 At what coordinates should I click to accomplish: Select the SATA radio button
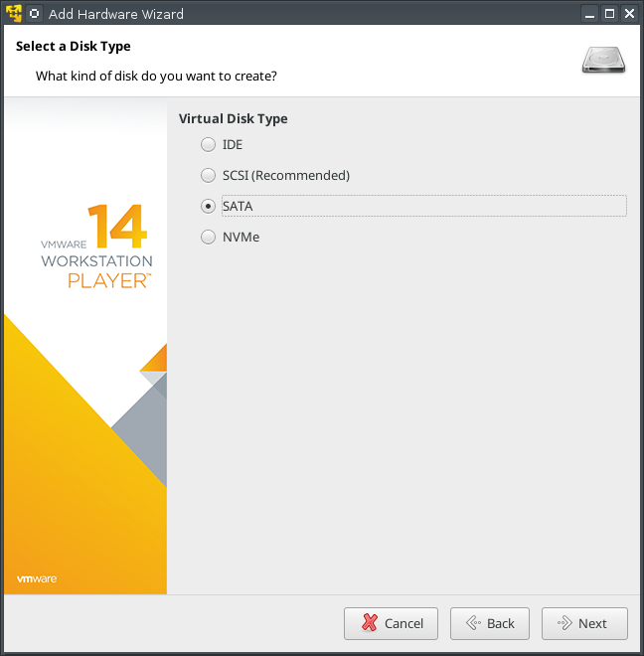[x=208, y=206]
